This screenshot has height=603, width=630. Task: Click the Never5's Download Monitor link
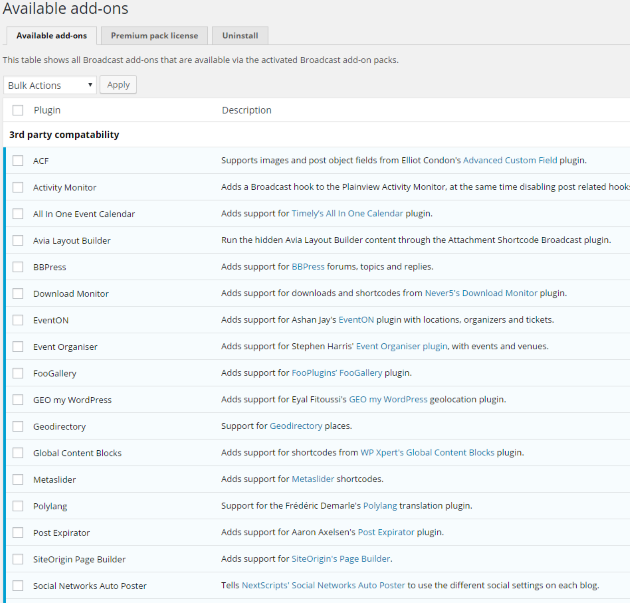click(481, 293)
